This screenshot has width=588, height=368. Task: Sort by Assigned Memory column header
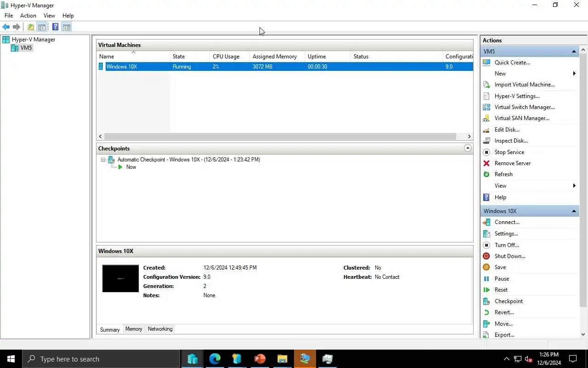277,57
